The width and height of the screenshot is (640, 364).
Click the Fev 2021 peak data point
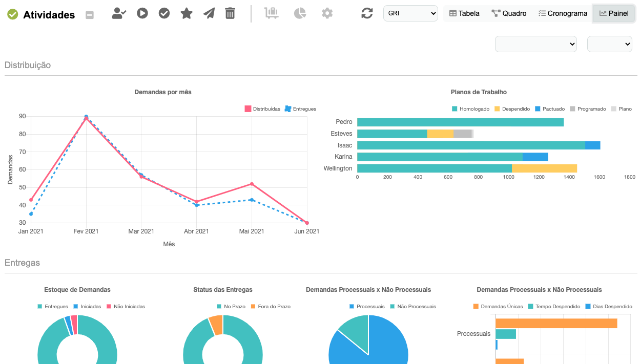pyautogui.click(x=86, y=118)
